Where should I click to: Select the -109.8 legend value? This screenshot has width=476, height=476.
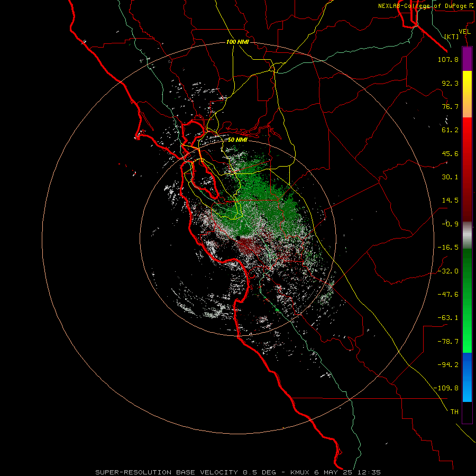tap(446, 388)
